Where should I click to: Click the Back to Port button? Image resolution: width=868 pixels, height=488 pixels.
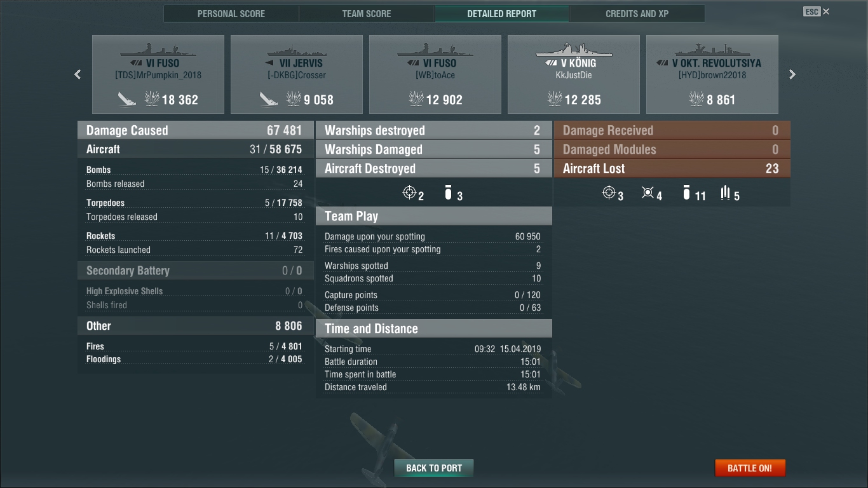[x=434, y=468]
